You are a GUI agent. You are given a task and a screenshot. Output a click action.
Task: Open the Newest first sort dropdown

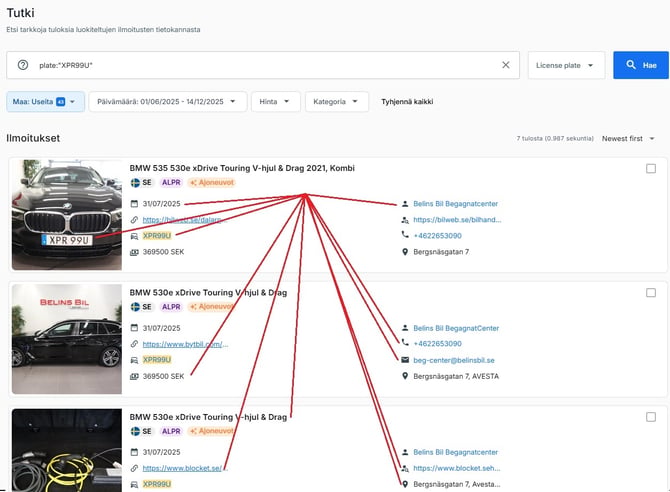(628, 138)
